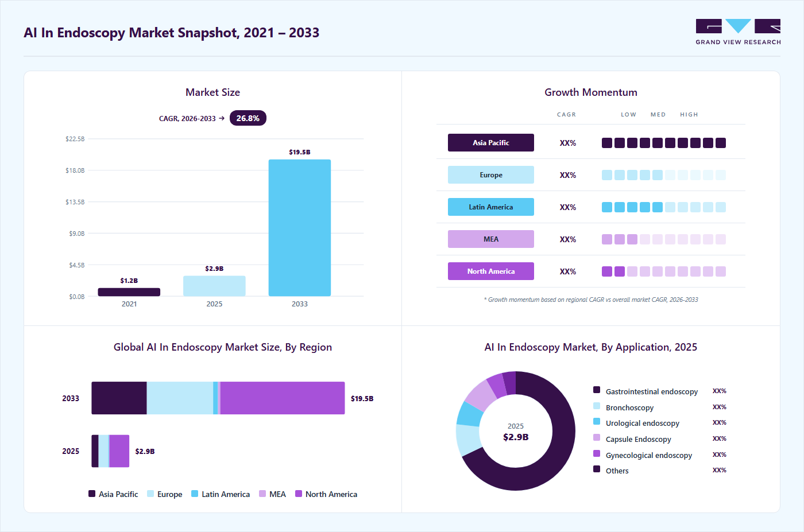
Task: Click the Asia Pacific legend swatch
Action: click(92, 494)
